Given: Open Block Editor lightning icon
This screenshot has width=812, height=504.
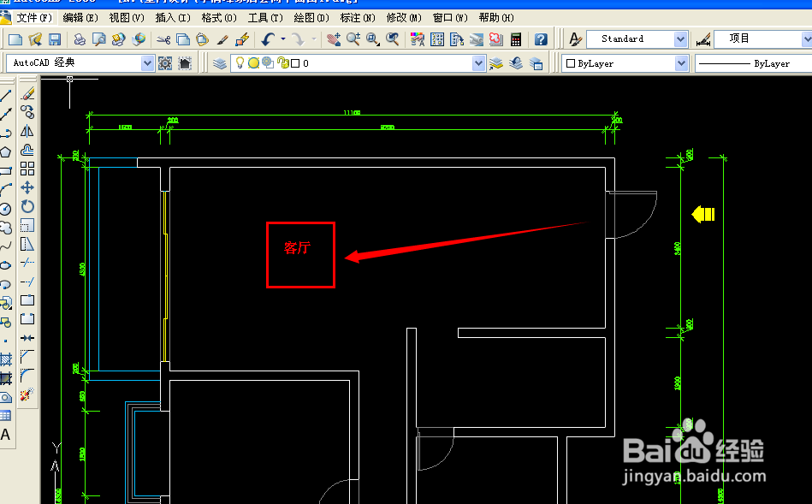Looking at the screenshot, I should click(242, 39).
